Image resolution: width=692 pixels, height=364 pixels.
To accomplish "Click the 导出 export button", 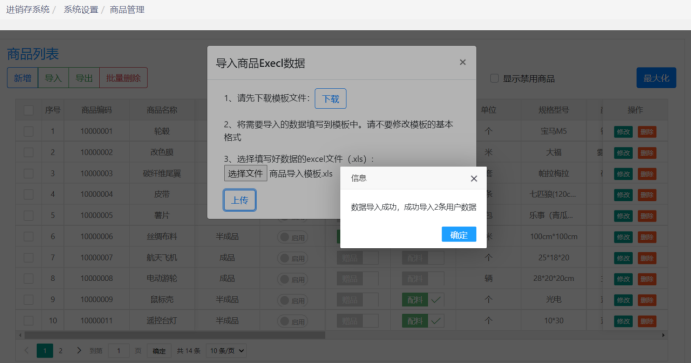I will click(84, 78).
